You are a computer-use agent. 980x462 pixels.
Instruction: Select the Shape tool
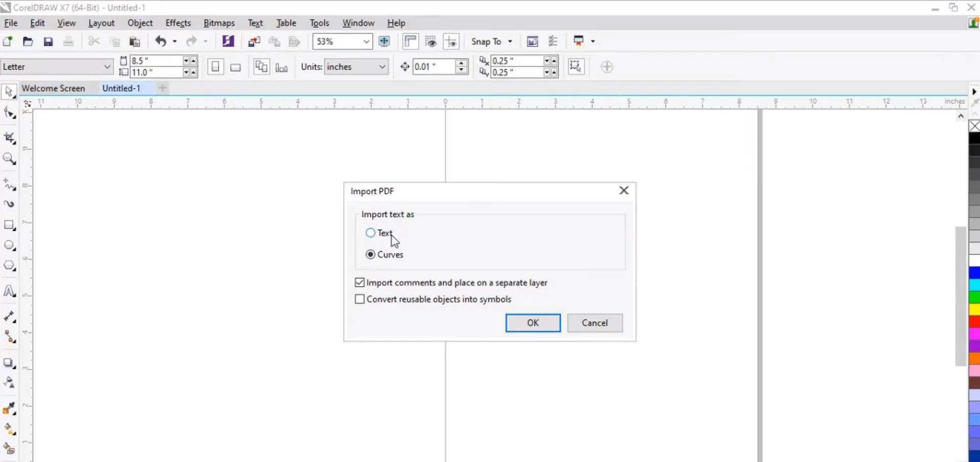9,113
